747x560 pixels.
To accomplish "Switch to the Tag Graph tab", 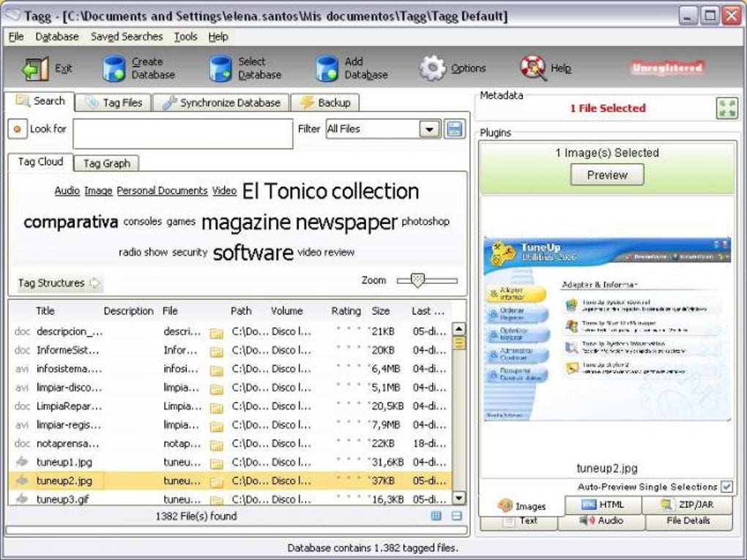I will pyautogui.click(x=105, y=163).
